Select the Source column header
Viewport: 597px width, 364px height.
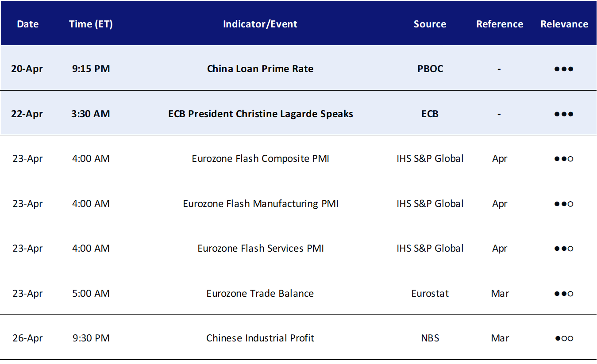coord(430,24)
